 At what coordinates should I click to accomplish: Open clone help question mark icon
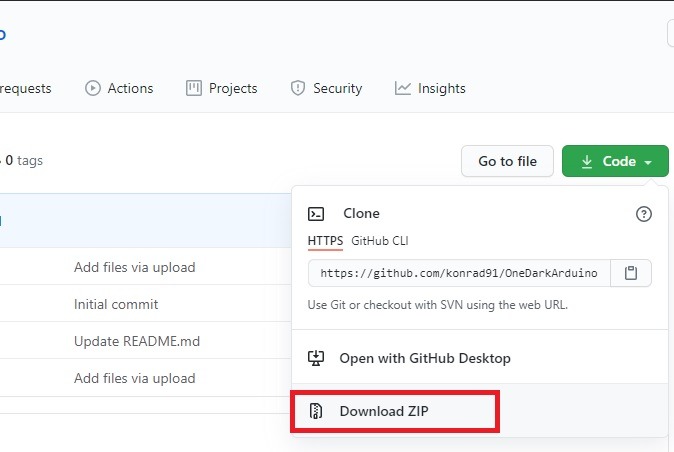(643, 214)
